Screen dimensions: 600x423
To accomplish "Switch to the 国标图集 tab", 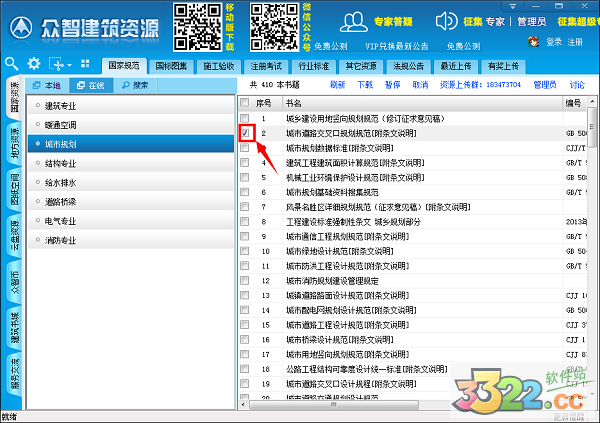I will (x=171, y=66).
